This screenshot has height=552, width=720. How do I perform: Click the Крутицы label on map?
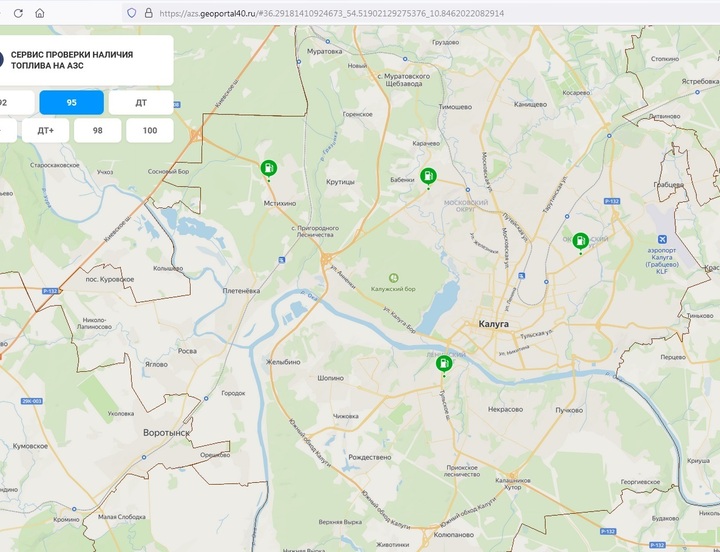tap(340, 182)
